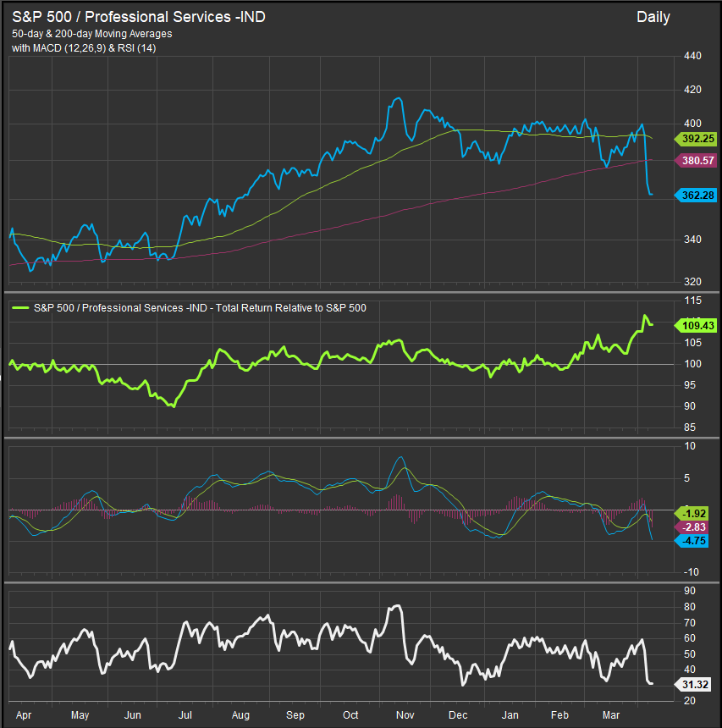Click the Aug month label
The image size is (722, 728).
(240, 715)
